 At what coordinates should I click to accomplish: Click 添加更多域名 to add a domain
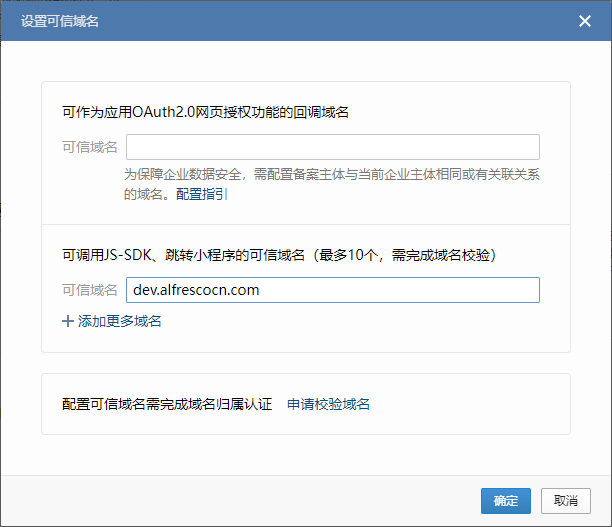click(x=119, y=321)
